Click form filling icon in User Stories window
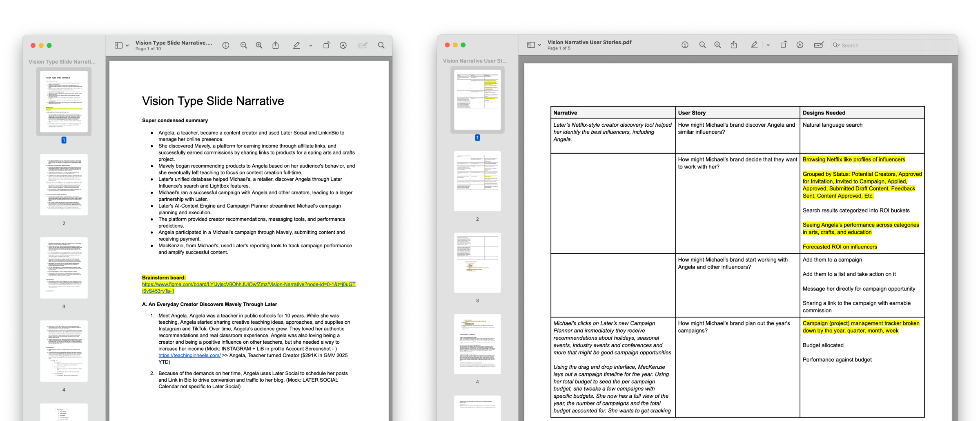The image size is (980, 421). coord(819,45)
